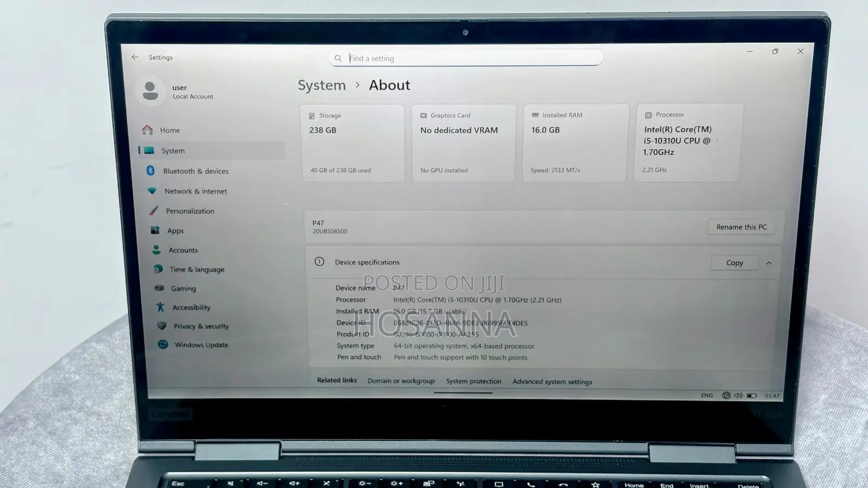Select System in the sidebar

(x=212, y=151)
